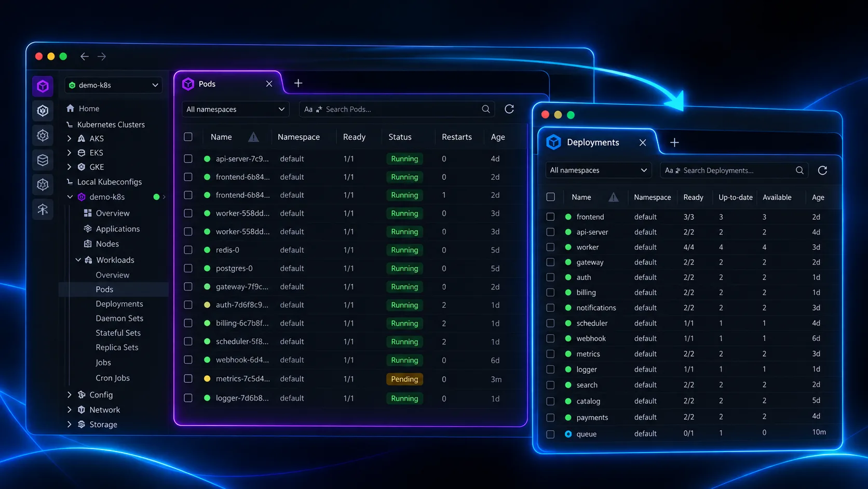Image resolution: width=868 pixels, height=489 pixels.
Task: Click the Search Pods input field
Action: coord(398,109)
